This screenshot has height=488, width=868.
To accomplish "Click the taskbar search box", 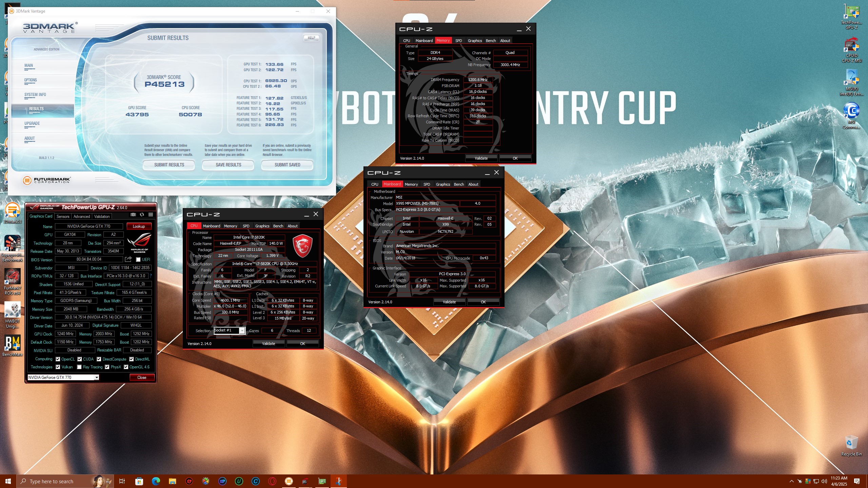I will click(64, 481).
